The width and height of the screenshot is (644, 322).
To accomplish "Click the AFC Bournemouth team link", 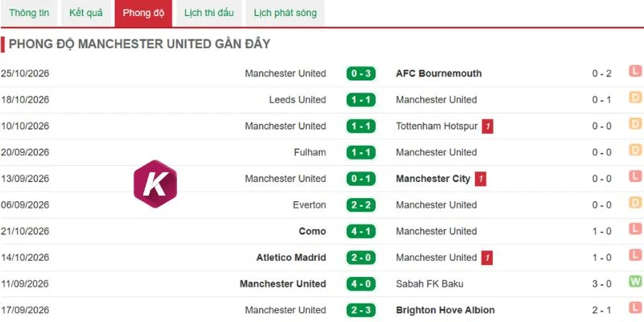I will click(439, 73).
